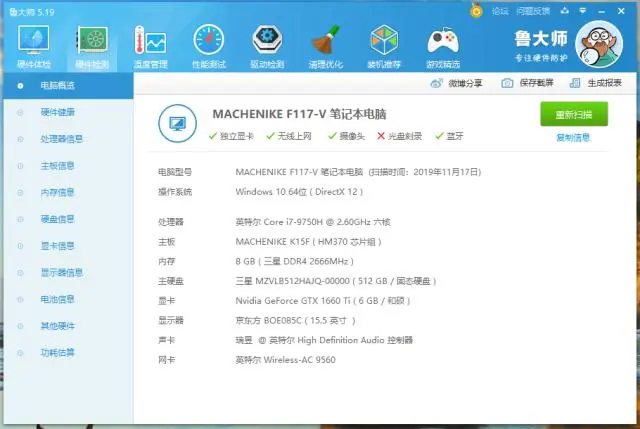Select the 硬件检测 hardware detection icon
Viewport: 640px width, 429px height.
92,46
